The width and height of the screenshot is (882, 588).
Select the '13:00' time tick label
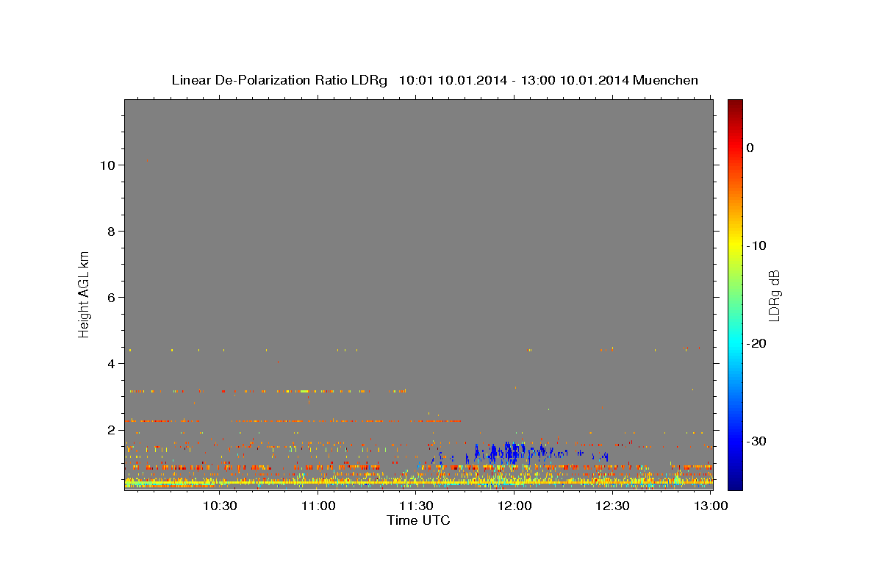coord(711,506)
